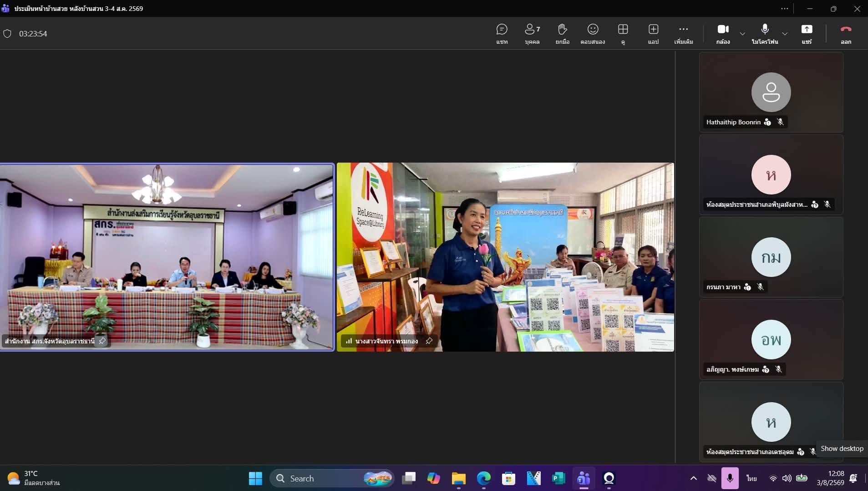Open the weather widget showing 31°C
The height and width of the screenshot is (491, 868).
(x=33, y=478)
